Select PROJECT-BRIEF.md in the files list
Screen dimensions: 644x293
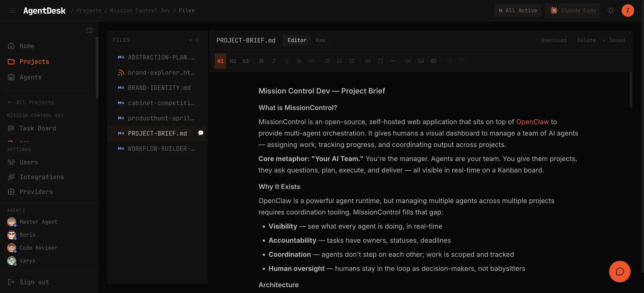157,133
